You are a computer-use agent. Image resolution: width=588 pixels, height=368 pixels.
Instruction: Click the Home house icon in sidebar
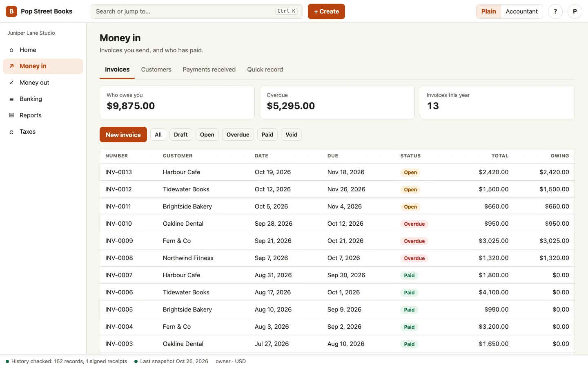pyautogui.click(x=11, y=50)
